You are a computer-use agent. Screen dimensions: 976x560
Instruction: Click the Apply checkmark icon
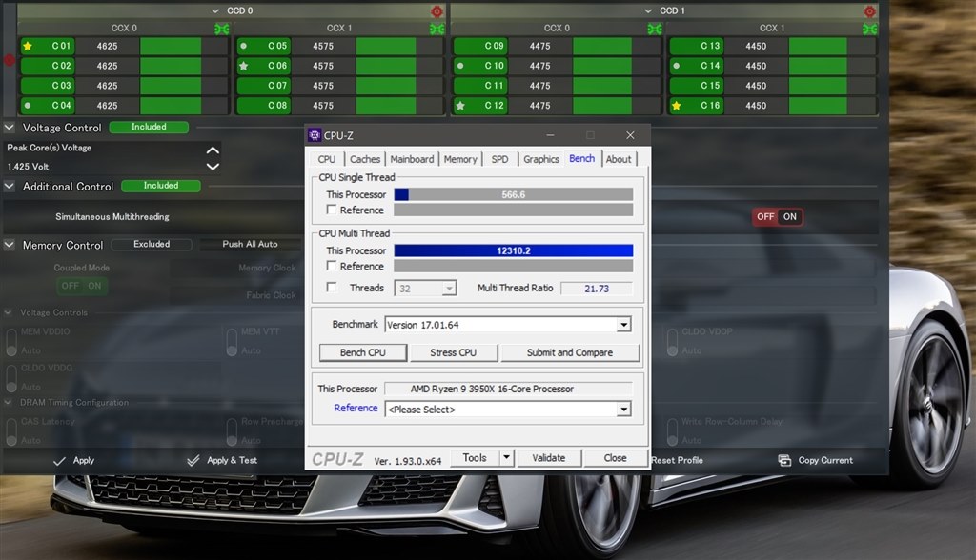[x=59, y=461]
